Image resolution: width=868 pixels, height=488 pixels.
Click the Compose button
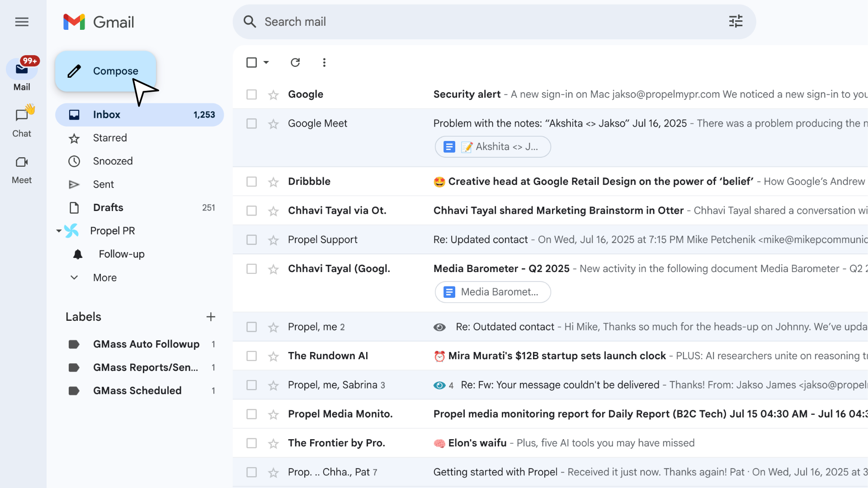(106, 71)
